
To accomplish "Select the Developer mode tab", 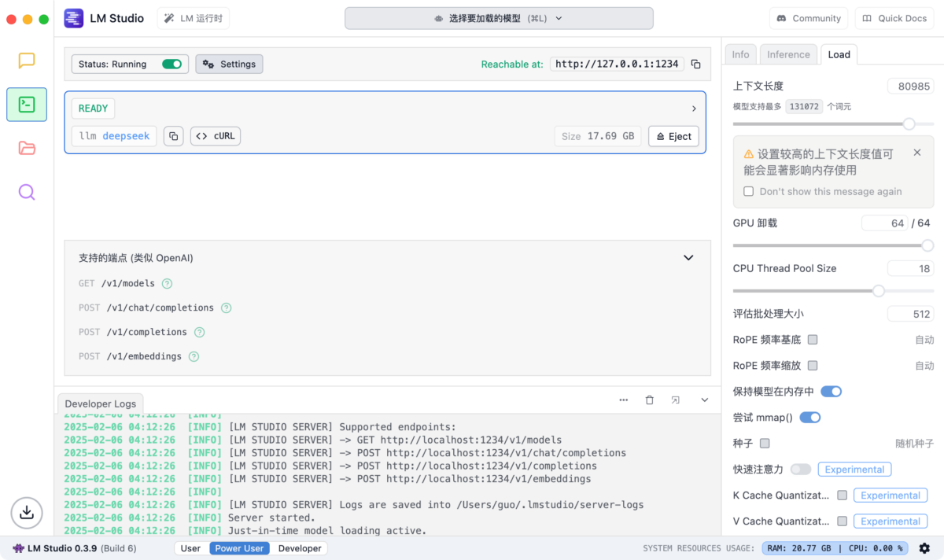I will (300, 548).
